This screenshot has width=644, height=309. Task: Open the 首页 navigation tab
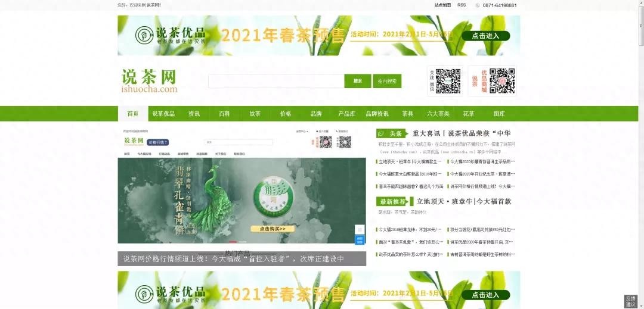pos(132,114)
